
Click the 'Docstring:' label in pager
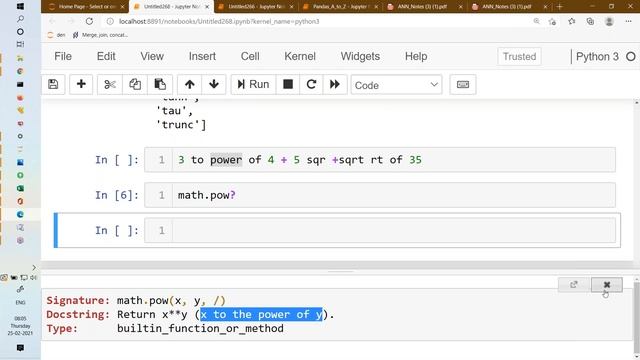click(78, 315)
